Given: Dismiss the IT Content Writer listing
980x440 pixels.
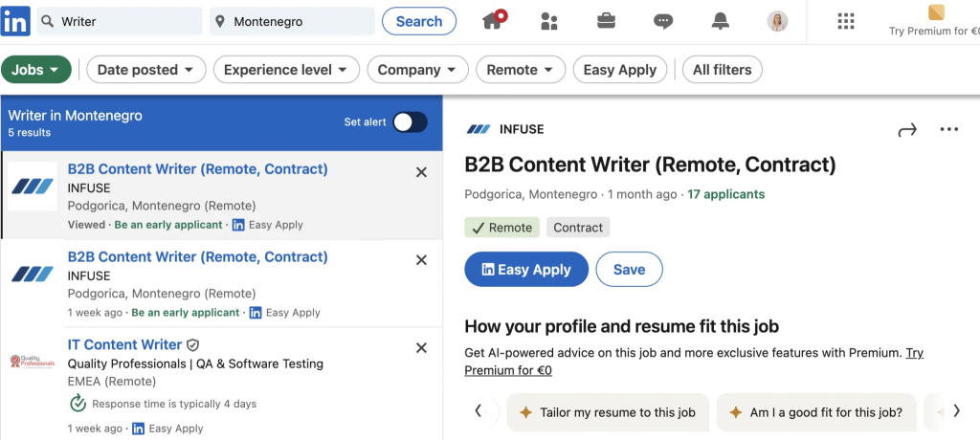Looking at the screenshot, I should (421, 347).
